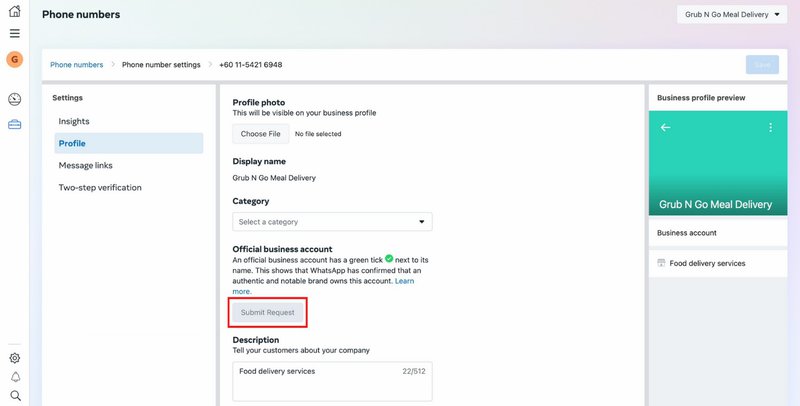Open Grub N Go Meal Delivery account dropdown
The width and height of the screenshot is (800, 406).
coord(732,14)
